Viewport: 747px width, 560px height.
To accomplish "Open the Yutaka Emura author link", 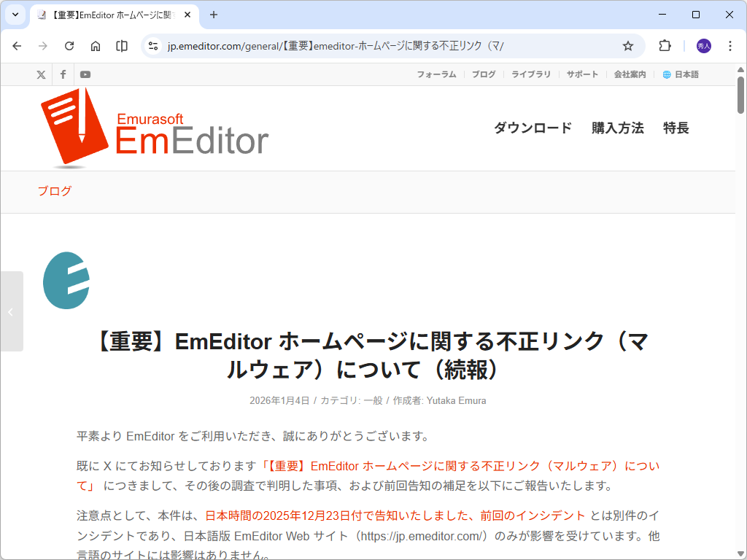I will 456,400.
